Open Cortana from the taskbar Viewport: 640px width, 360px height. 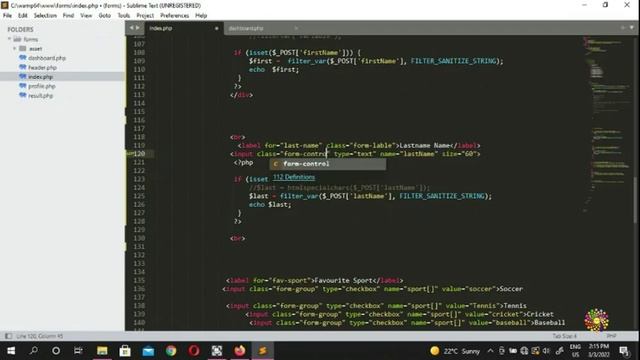point(56,351)
